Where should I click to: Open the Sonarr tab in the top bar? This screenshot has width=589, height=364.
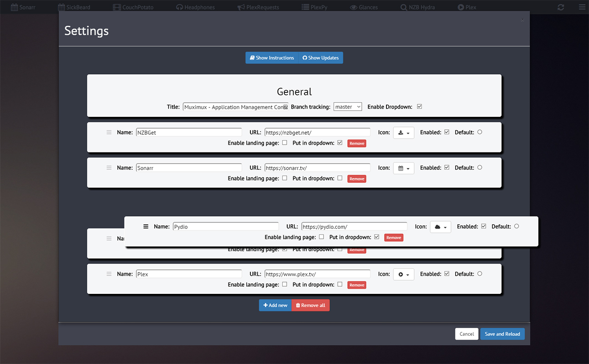[23, 7]
